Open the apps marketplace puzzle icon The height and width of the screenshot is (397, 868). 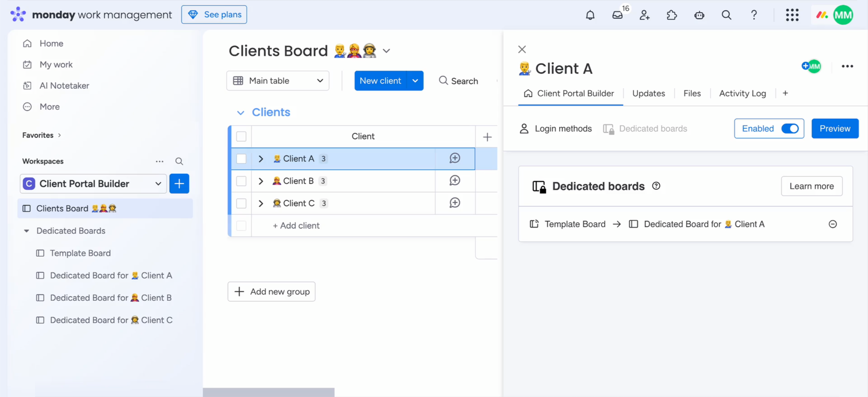point(672,15)
